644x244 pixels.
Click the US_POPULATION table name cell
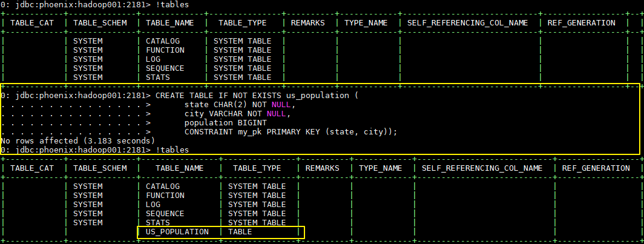tap(177, 232)
